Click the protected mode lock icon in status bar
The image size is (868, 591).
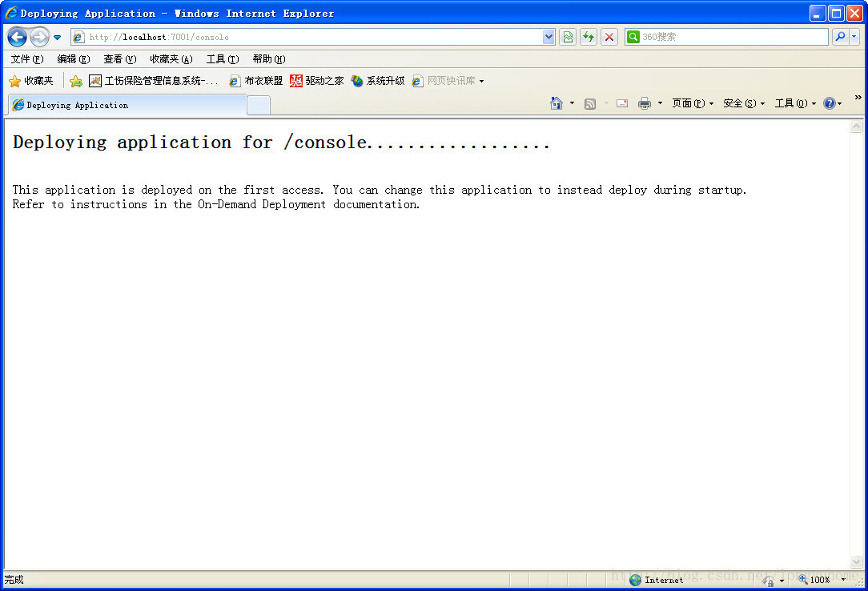tap(769, 581)
